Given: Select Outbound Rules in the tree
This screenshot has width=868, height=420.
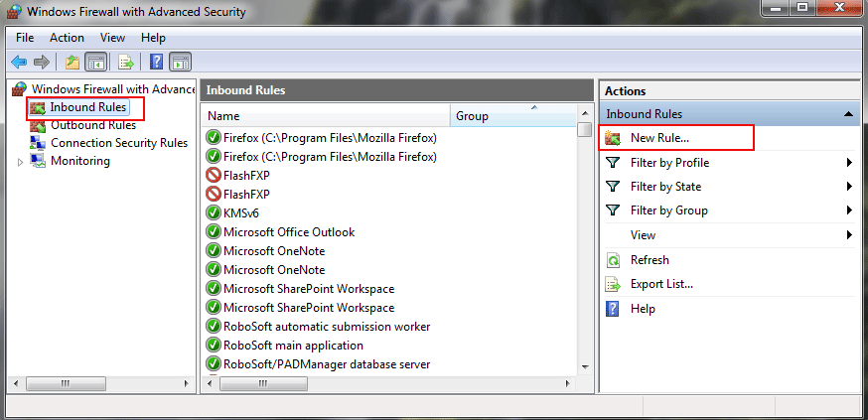Looking at the screenshot, I should click(93, 125).
